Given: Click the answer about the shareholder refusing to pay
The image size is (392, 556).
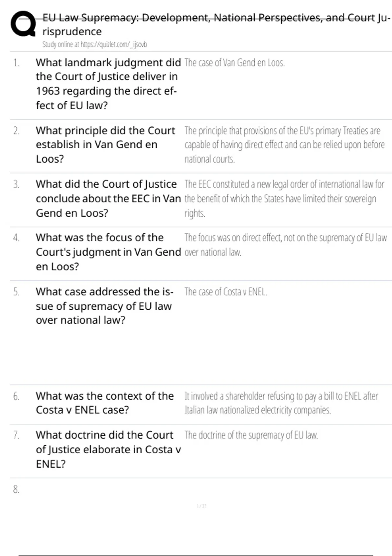Looking at the screenshot, I should click(x=281, y=403).
